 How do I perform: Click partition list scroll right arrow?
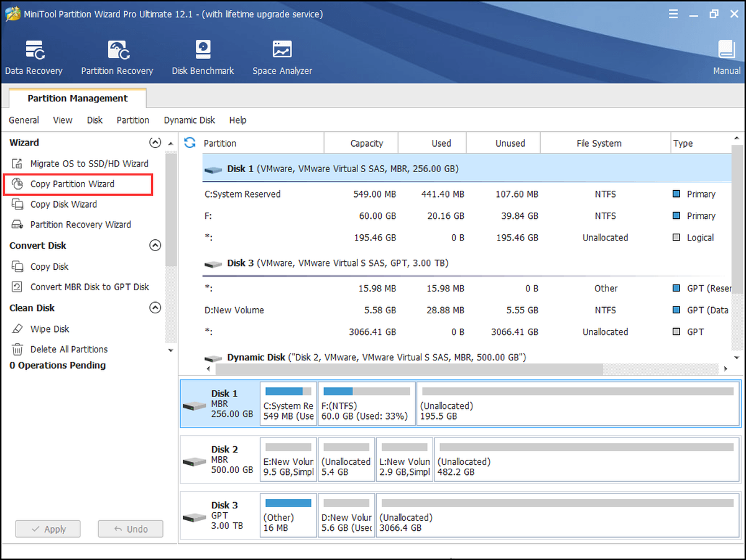point(725,369)
